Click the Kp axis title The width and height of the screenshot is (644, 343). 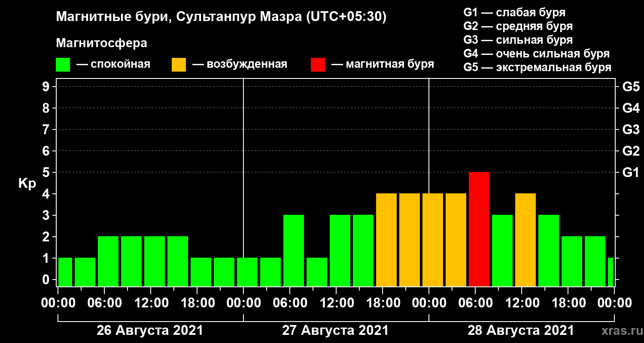[27, 184]
